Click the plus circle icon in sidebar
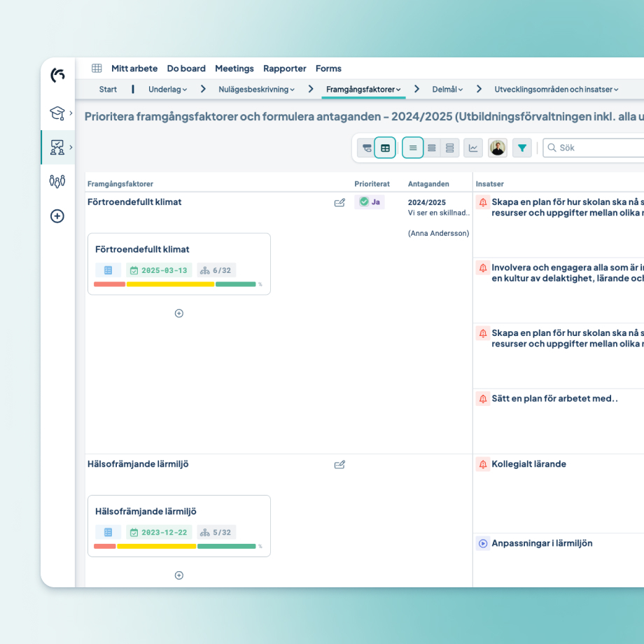The width and height of the screenshot is (644, 644). coord(57,216)
